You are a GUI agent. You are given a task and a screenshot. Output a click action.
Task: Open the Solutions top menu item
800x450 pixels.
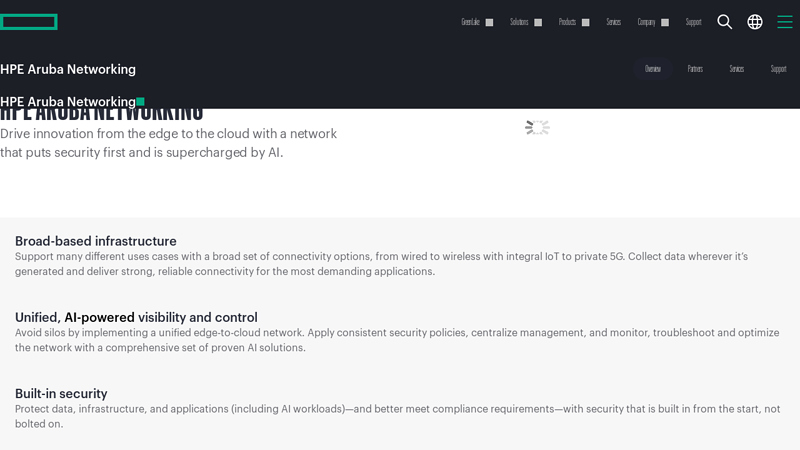click(519, 22)
